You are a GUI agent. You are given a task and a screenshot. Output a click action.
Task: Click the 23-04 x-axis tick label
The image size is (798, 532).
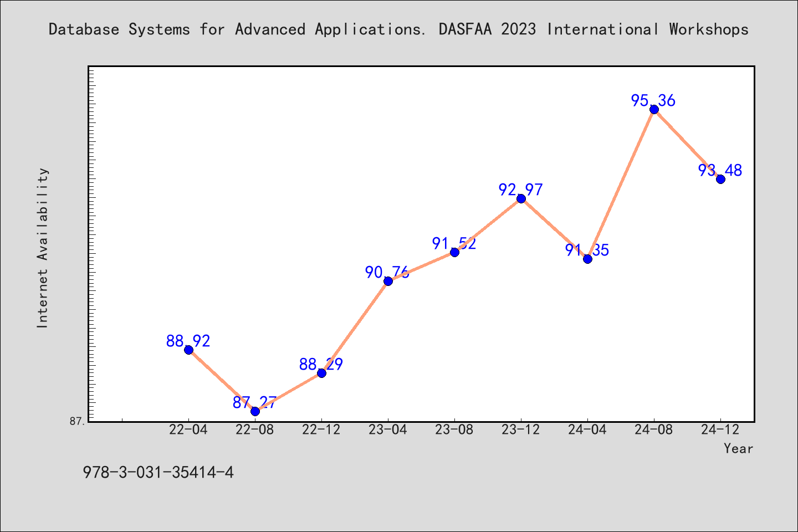(388, 430)
